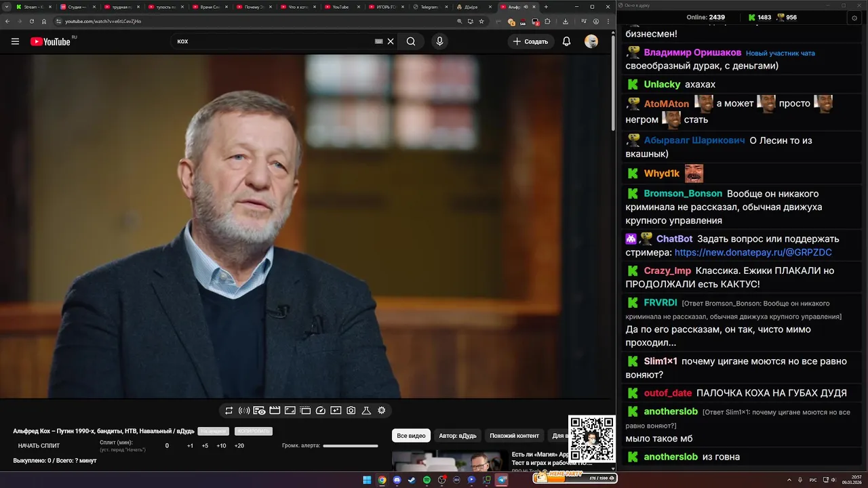The height and width of the screenshot is (488, 868).
Task: Open the YouTube account avatar menu
Action: click(x=591, y=41)
